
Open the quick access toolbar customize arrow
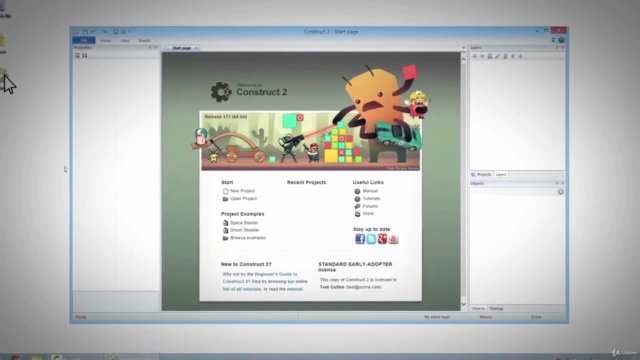tap(130, 32)
